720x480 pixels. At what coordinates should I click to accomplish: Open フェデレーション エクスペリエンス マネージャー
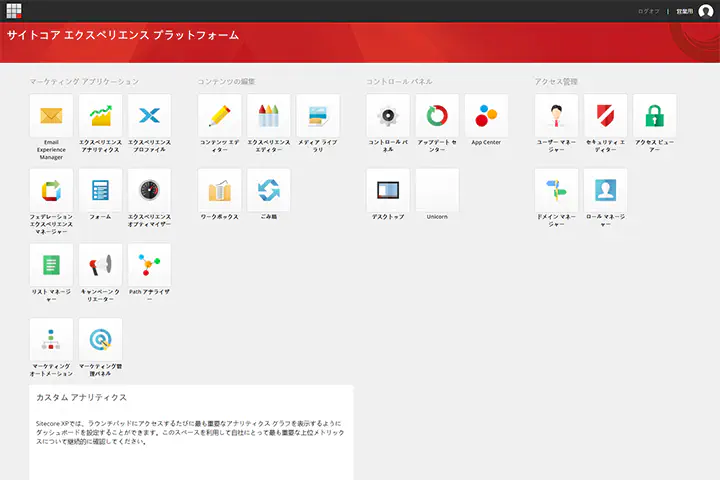(51, 190)
